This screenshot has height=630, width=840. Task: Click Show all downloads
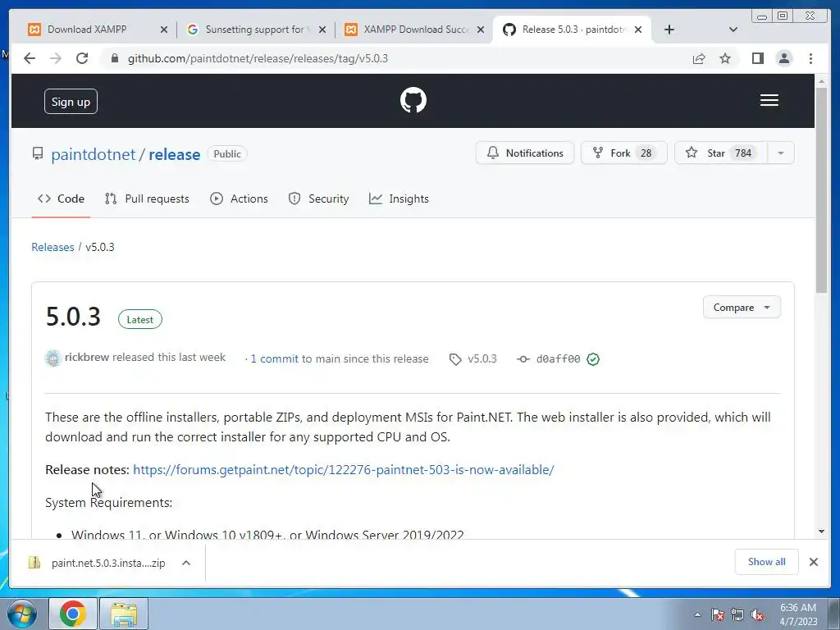pyautogui.click(x=767, y=561)
